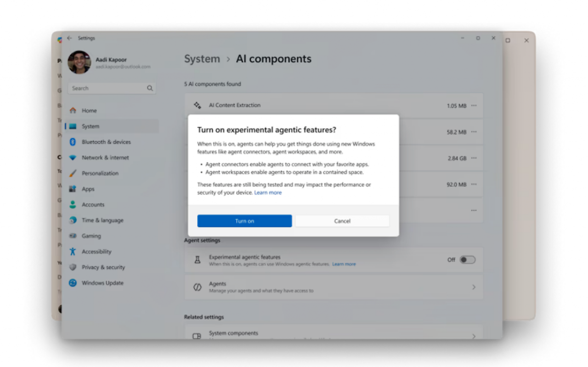This screenshot has width=588, height=367.
Task: Close the background window behind Settings
Action: click(526, 40)
